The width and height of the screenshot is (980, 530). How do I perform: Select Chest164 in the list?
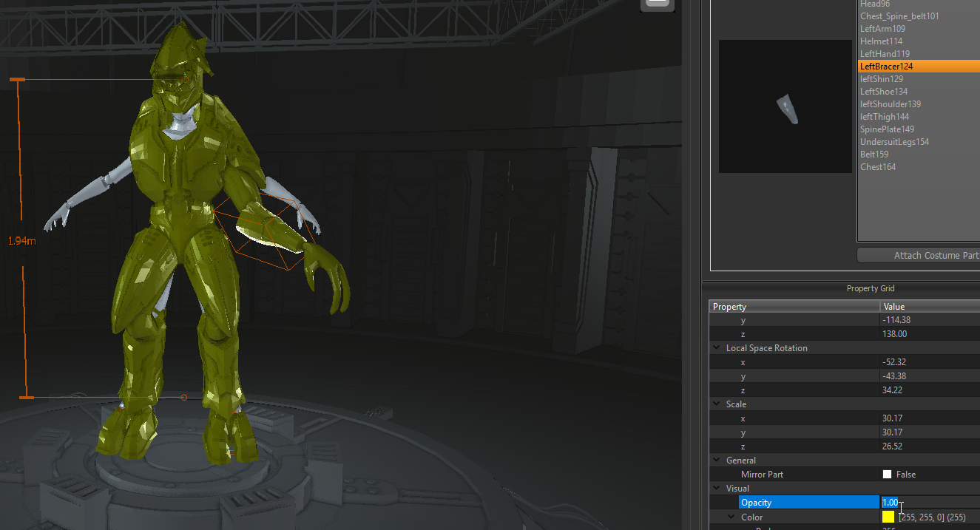click(878, 167)
